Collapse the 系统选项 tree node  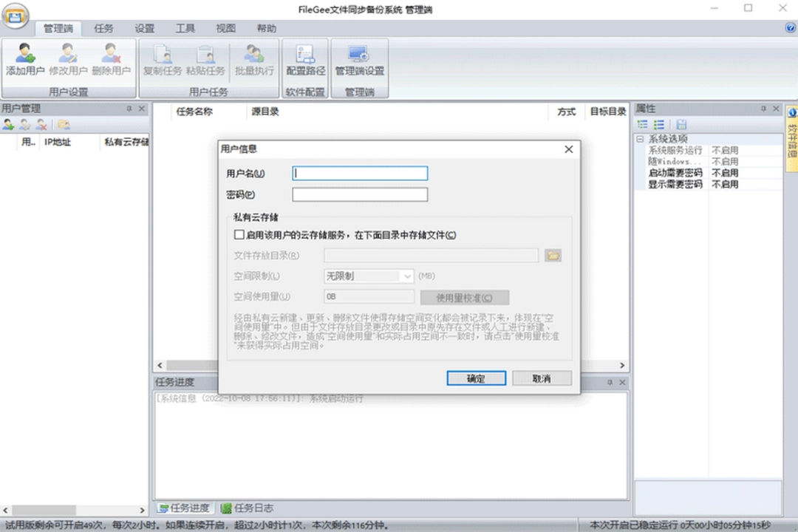point(641,138)
